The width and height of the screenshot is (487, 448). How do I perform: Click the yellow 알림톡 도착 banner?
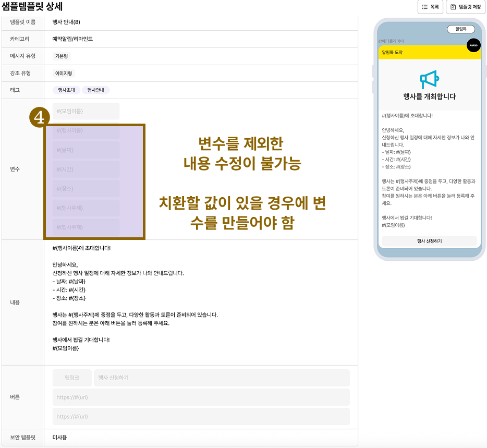(x=429, y=53)
